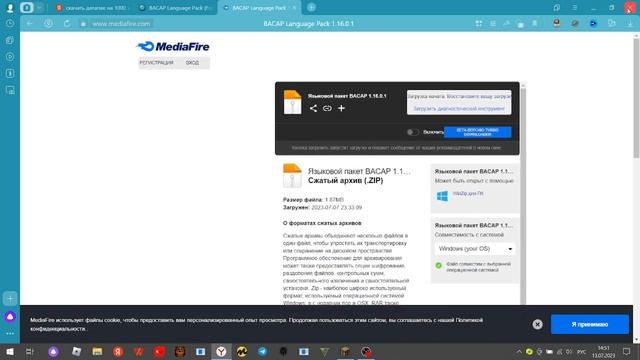The image size is (640, 360).
Task: Dismiss the cookie banner with the X icon
Action: (538, 324)
